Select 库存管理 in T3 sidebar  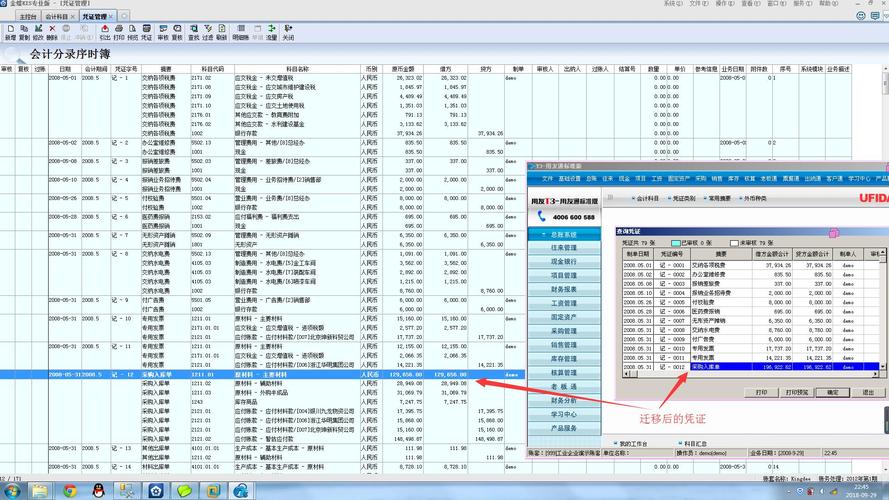tap(564, 359)
